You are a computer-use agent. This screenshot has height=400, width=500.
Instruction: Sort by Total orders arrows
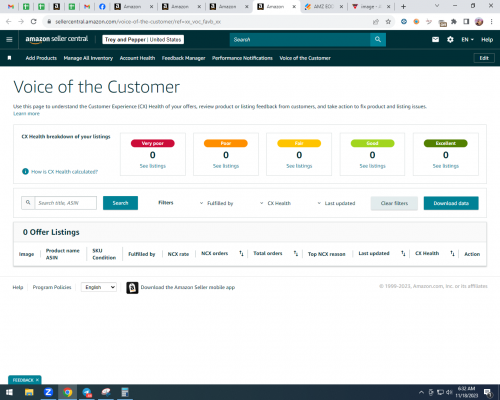pyautogui.click(x=296, y=254)
